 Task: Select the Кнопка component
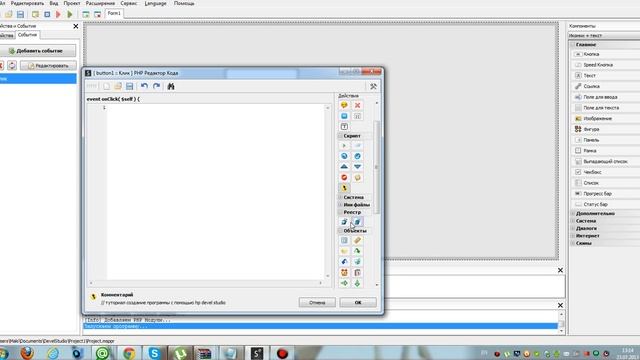607,54
